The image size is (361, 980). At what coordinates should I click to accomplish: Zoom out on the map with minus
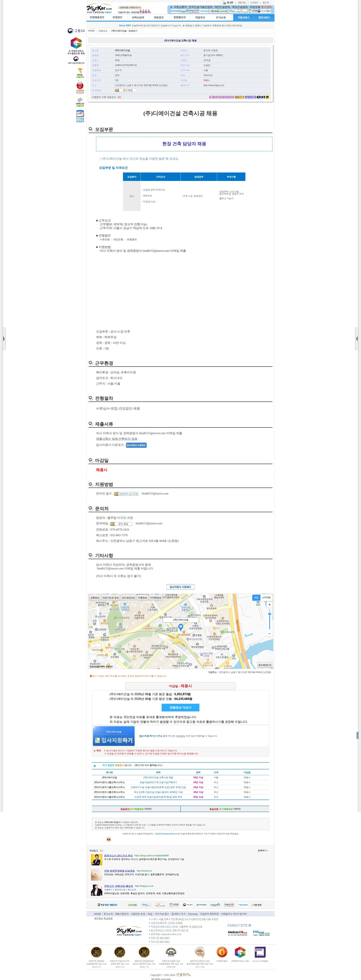[270, 634]
